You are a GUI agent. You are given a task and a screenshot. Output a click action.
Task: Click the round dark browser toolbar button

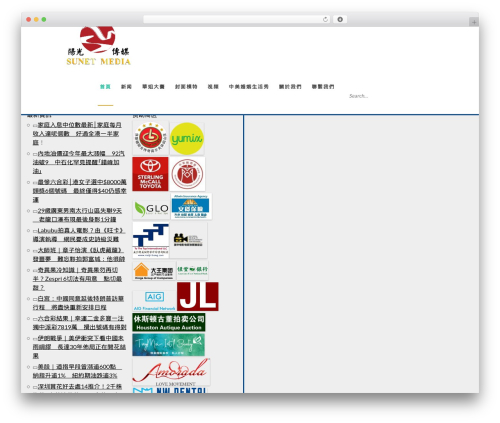point(340,20)
